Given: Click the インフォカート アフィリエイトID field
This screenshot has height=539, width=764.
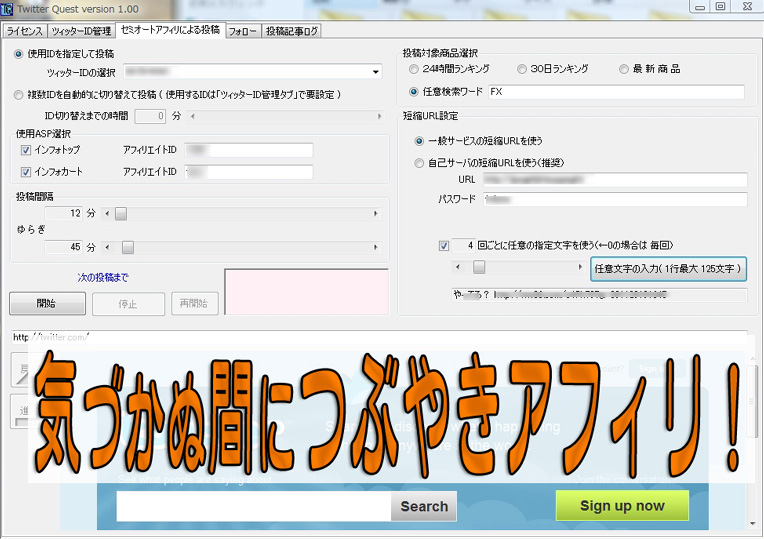Looking at the screenshot, I should pos(249,172).
